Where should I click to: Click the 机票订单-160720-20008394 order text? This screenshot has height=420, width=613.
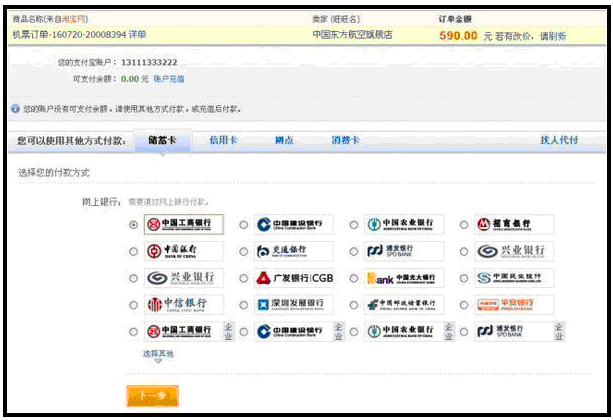(69, 34)
